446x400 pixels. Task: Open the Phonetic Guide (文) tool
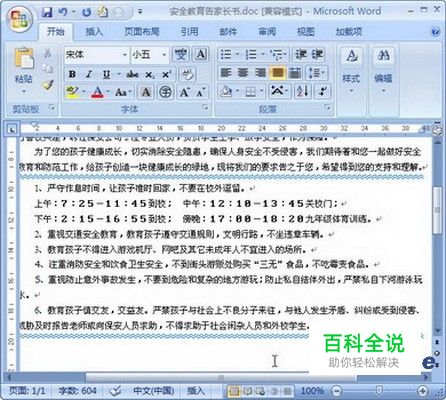(181, 54)
